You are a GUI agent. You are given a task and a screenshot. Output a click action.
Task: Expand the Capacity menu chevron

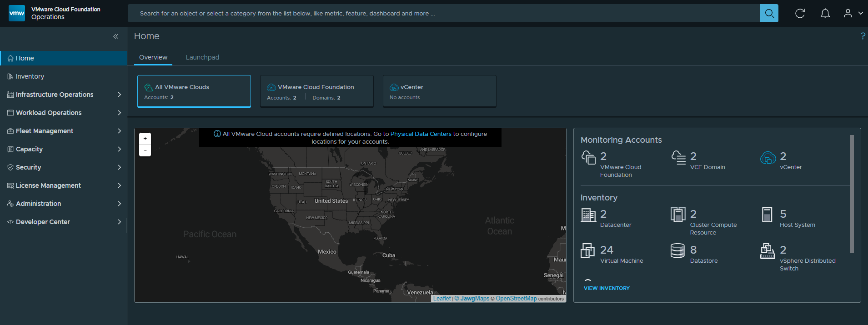click(x=120, y=149)
